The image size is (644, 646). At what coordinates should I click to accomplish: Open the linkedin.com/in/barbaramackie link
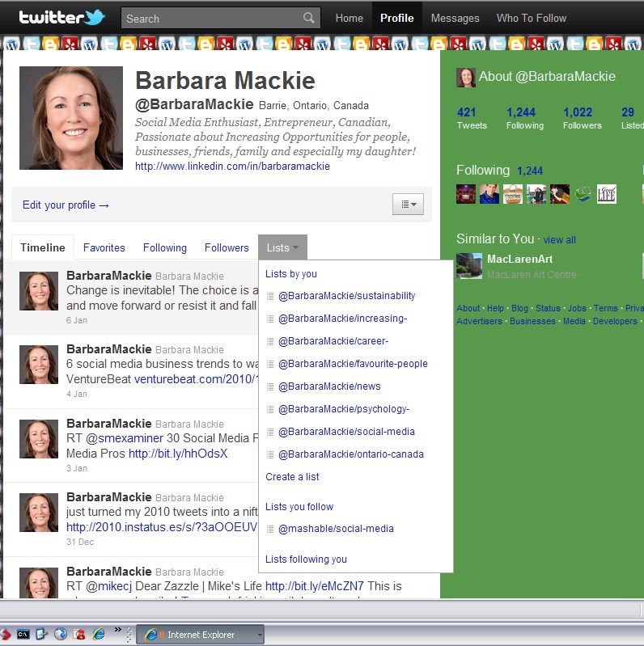[x=232, y=166]
